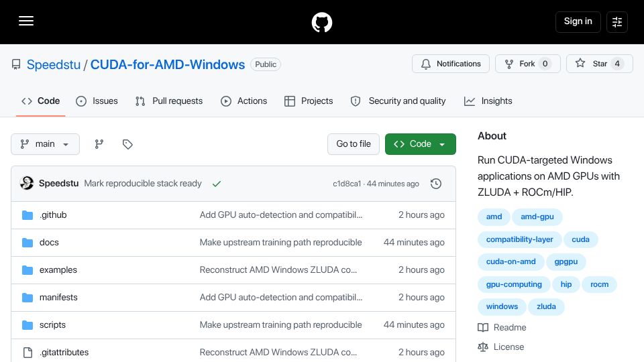
Task: Open the scripts folder
Action: point(52,325)
